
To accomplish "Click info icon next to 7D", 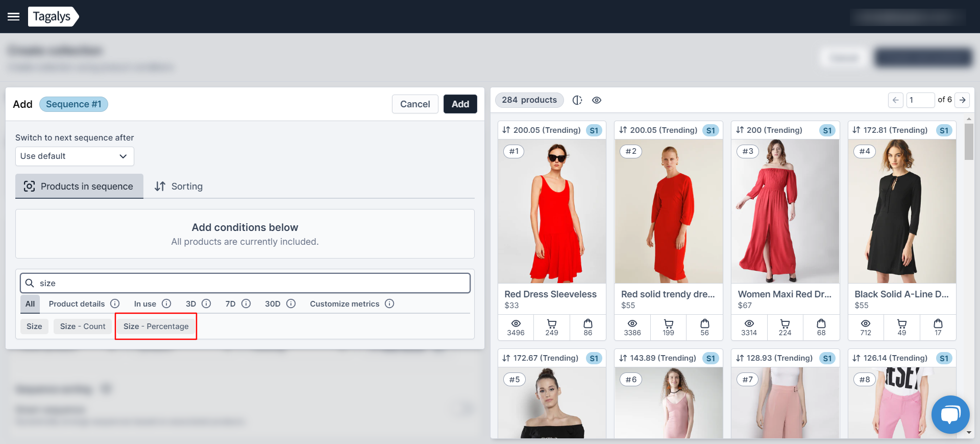I will coord(246,303).
